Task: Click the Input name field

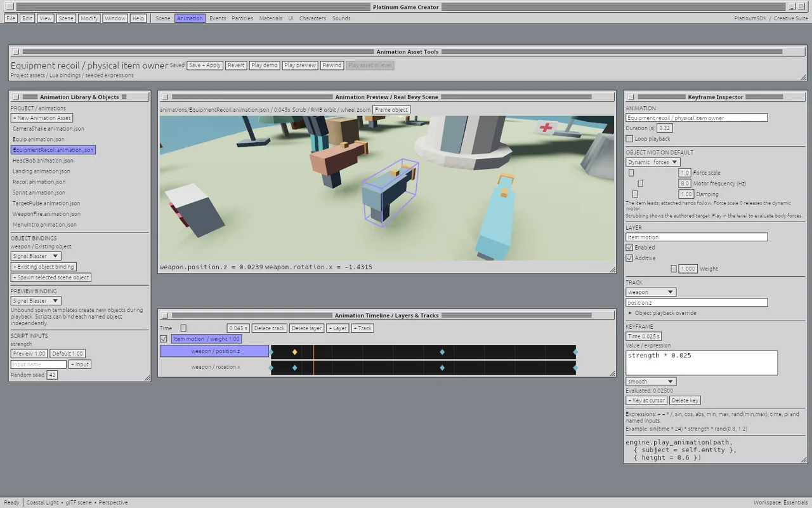Action: point(39,364)
